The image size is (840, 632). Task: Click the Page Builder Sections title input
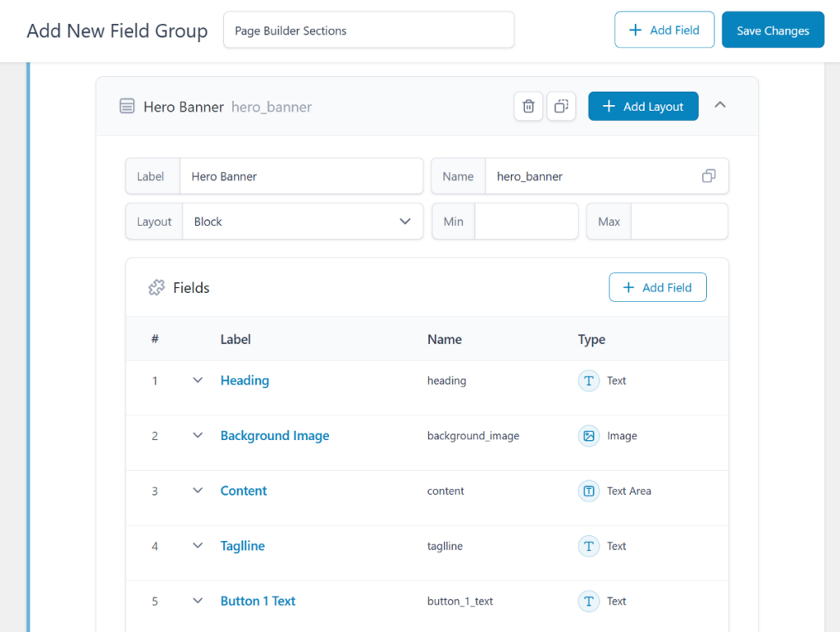[x=368, y=30]
